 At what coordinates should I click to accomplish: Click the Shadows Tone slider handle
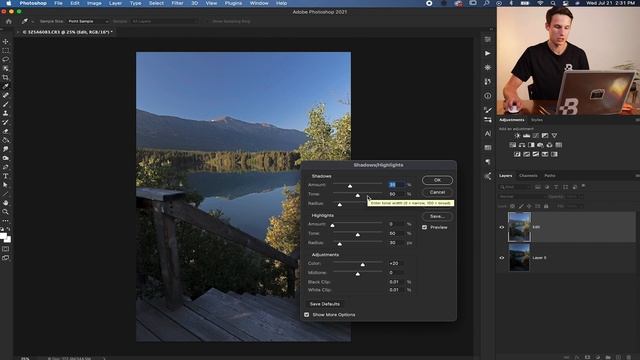click(x=358, y=196)
